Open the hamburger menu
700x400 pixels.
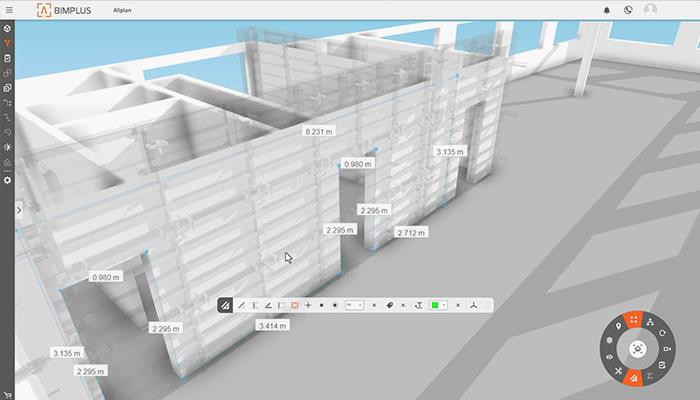[x=9, y=10]
